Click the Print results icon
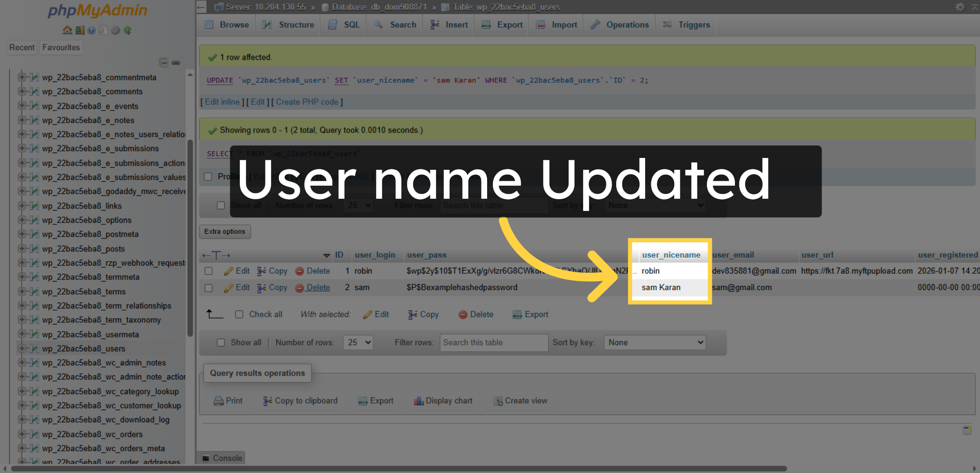980x473 pixels. 218,401
